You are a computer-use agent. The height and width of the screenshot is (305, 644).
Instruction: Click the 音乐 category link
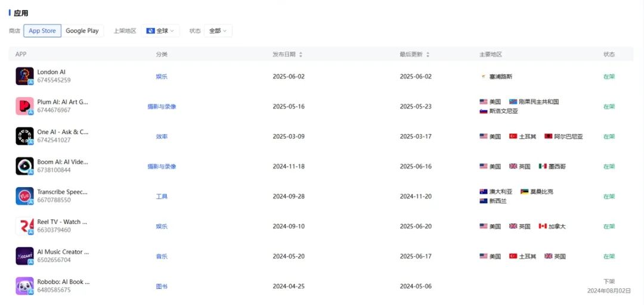162,256
